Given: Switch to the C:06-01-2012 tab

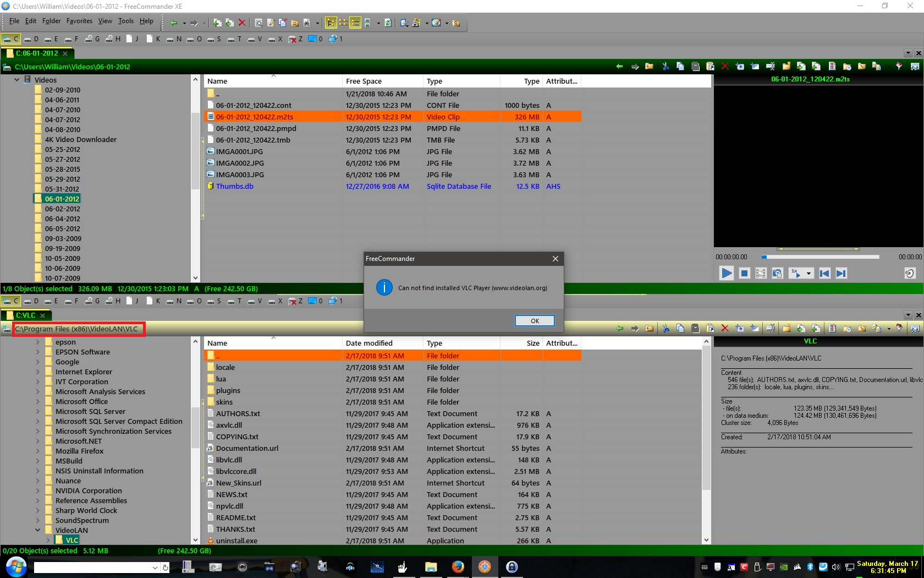Looking at the screenshot, I should tap(37, 53).
